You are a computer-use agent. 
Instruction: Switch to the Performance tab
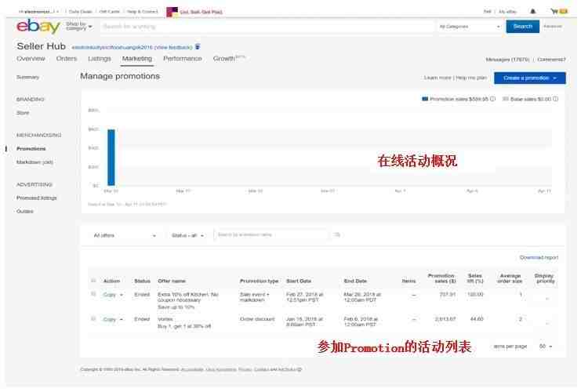[x=183, y=59]
